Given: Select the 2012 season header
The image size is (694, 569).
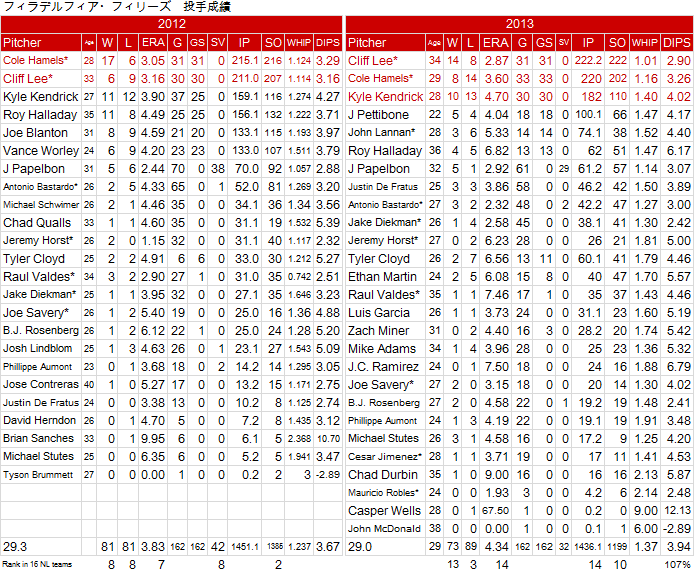Looking at the screenshot, I should [x=171, y=24].
